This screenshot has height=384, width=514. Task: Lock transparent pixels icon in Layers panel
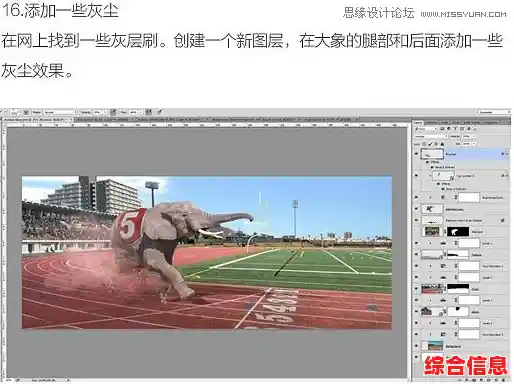click(x=424, y=144)
